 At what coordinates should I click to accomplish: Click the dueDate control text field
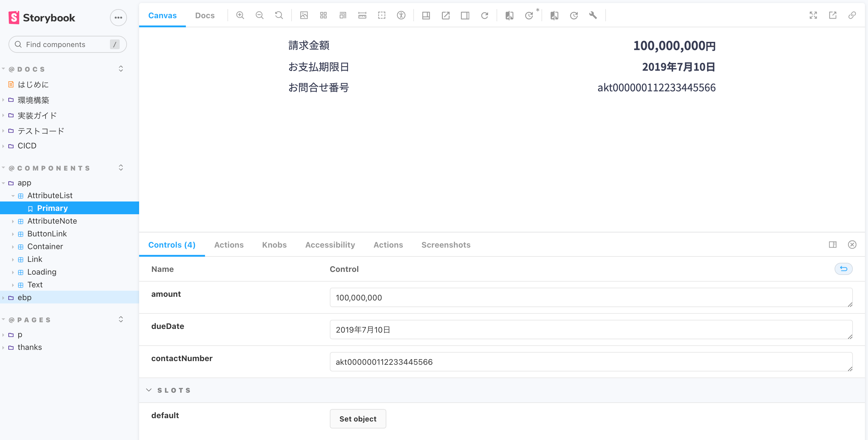click(x=591, y=330)
